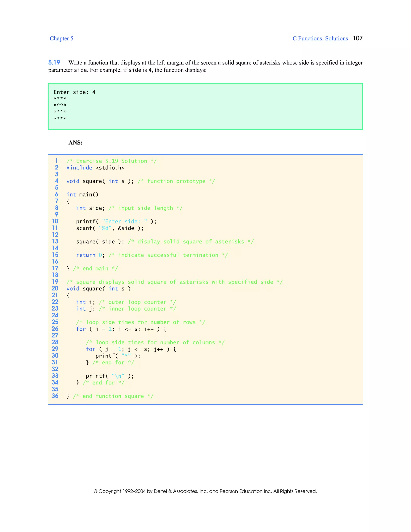The width and height of the screenshot is (411, 532).
Task: Click the 'input side length' comment
Action: pos(146,208)
